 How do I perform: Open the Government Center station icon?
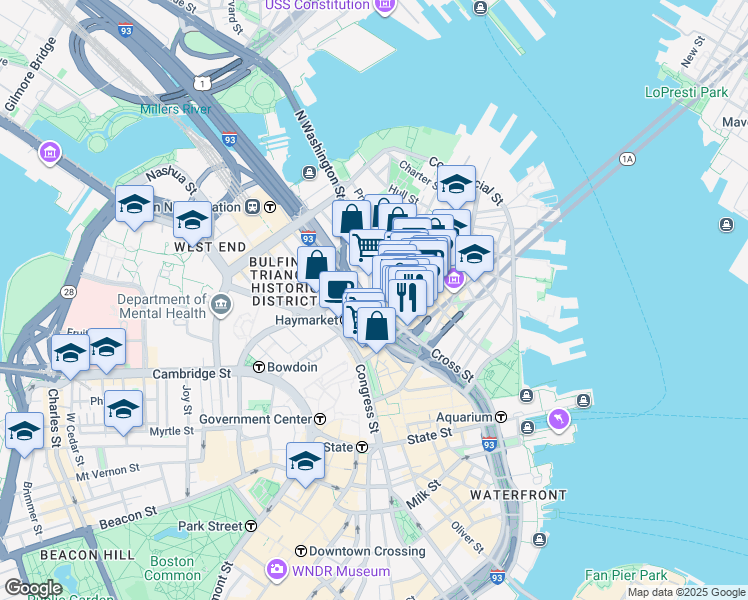click(x=320, y=419)
